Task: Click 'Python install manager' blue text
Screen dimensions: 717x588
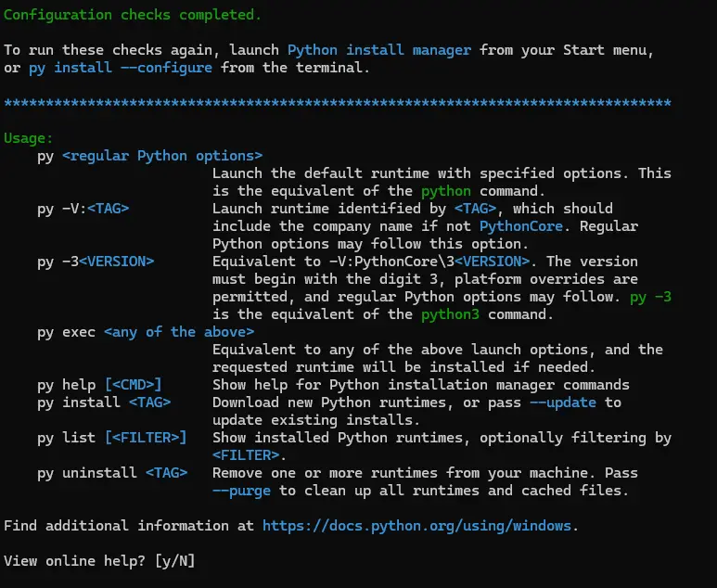Action: pyautogui.click(x=379, y=50)
